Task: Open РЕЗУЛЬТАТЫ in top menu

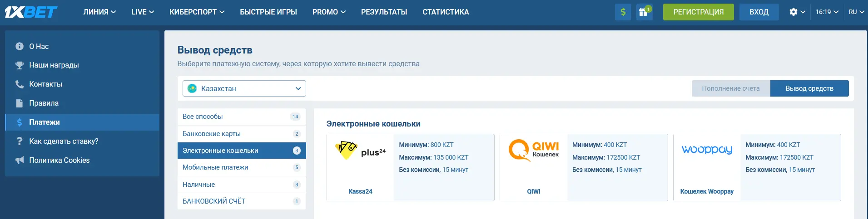Action: (x=384, y=12)
